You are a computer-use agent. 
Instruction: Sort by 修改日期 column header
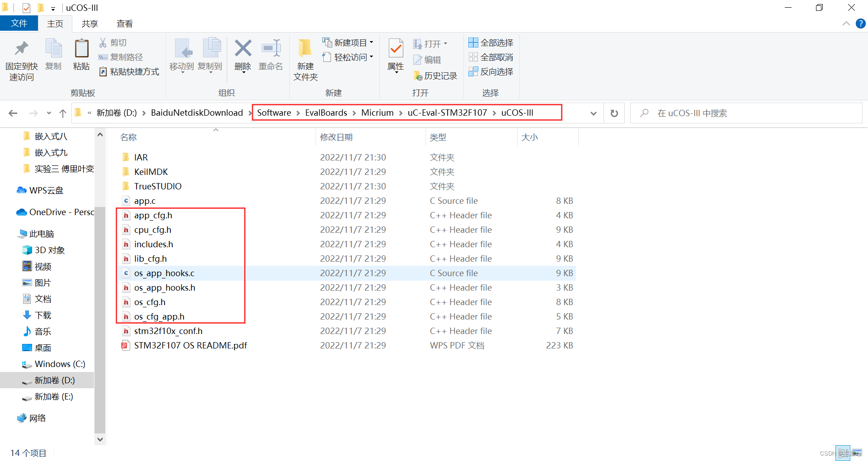click(371, 137)
